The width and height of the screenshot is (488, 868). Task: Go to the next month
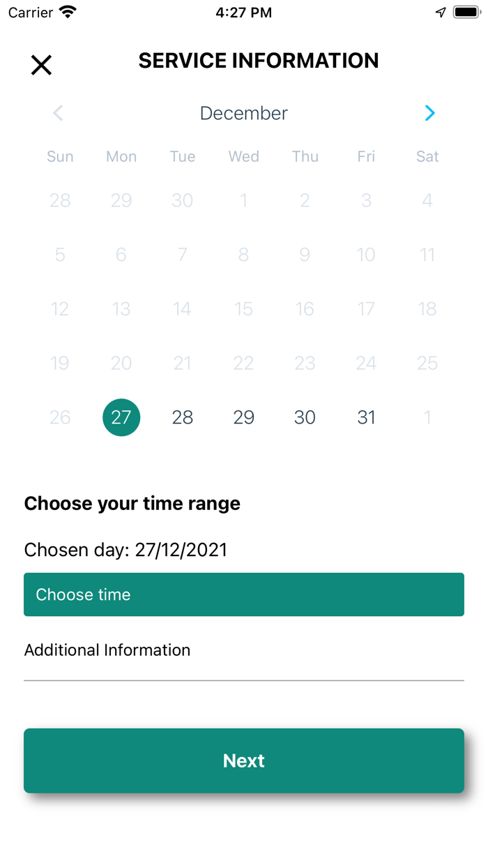coord(429,113)
